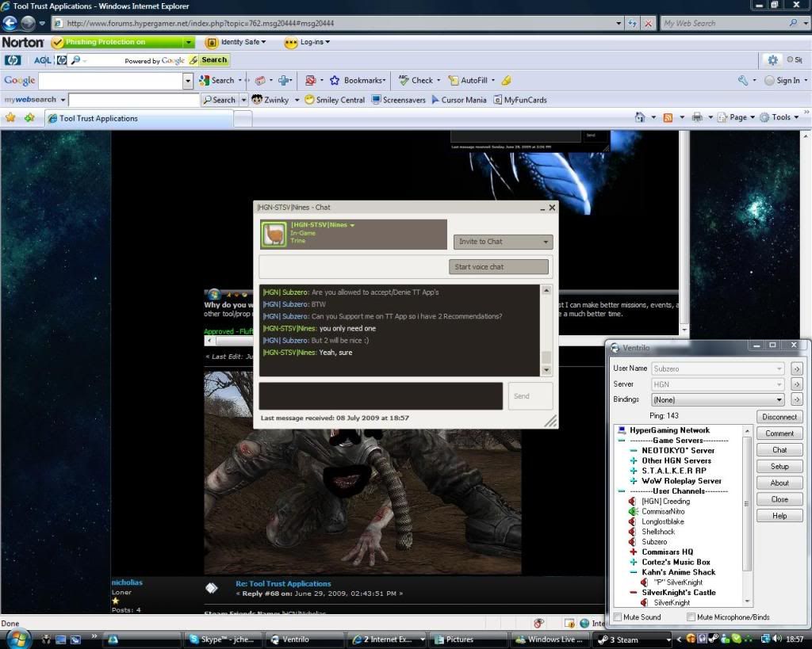Go to the IE Home page icon
The image size is (812, 649).
pyautogui.click(x=640, y=117)
